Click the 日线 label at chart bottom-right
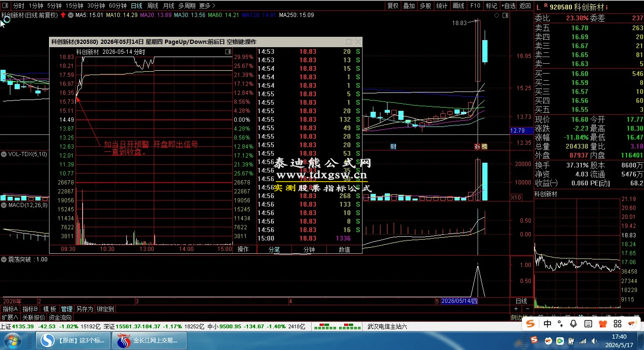This screenshot has width=644, height=350. pyautogui.click(x=521, y=301)
